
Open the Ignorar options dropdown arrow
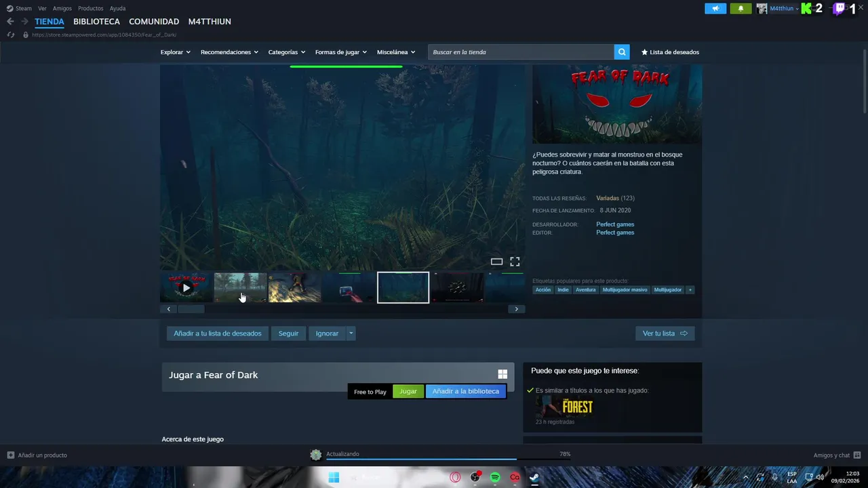(x=351, y=333)
